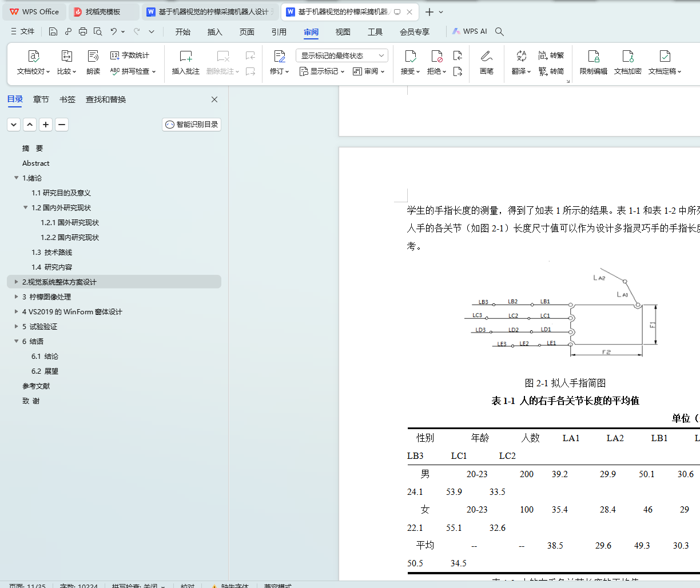Click the minus button in outline toolbar
Image resolution: width=700 pixels, height=588 pixels.
(x=62, y=125)
